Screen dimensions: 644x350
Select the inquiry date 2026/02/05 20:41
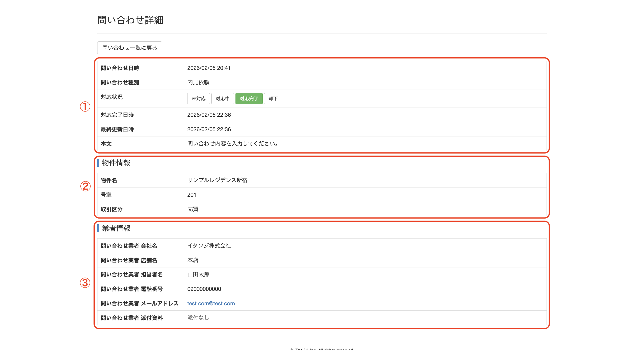pos(209,68)
